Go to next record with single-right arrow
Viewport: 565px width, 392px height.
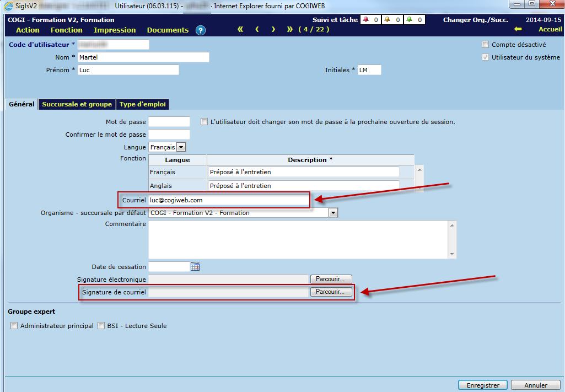[x=273, y=30]
